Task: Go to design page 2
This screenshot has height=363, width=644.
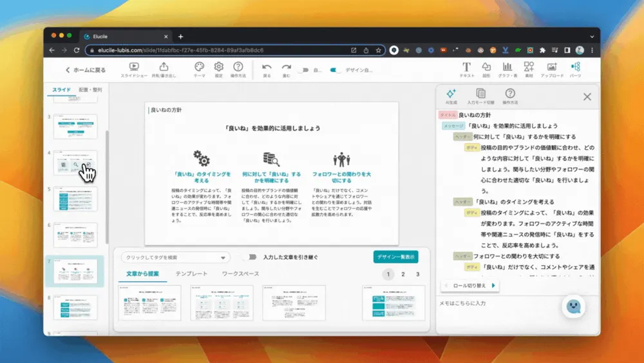Action: 403,274
